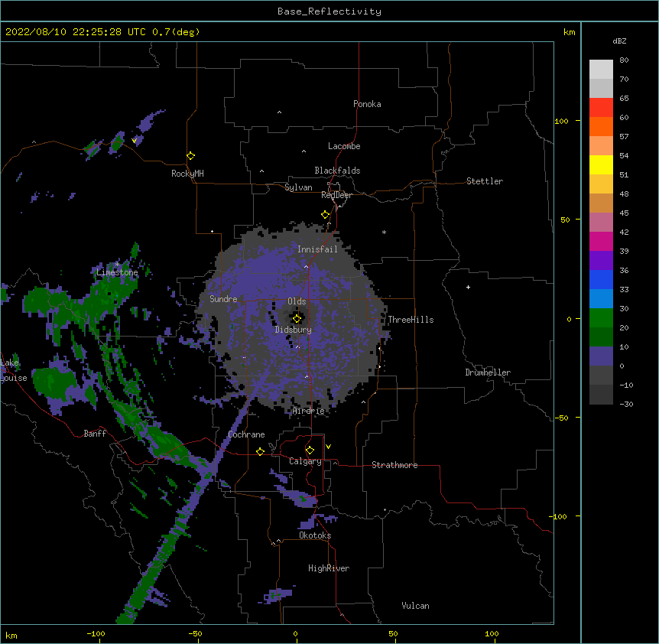Click the -50 tick label on bottom axis
This screenshot has width=659, height=644.
click(x=195, y=633)
